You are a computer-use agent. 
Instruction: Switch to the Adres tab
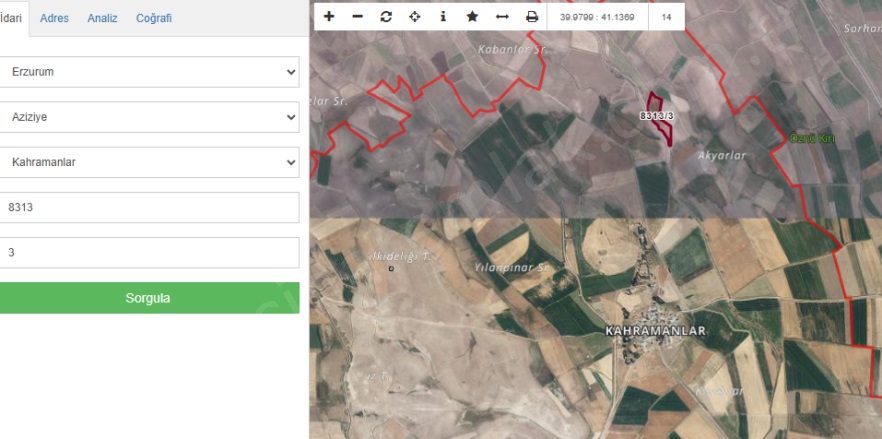[54, 18]
